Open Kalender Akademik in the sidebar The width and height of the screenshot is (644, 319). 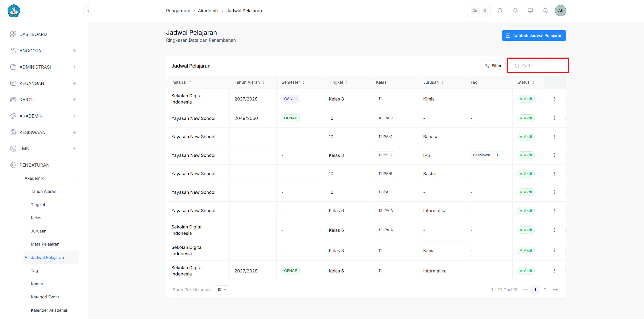[x=49, y=310]
